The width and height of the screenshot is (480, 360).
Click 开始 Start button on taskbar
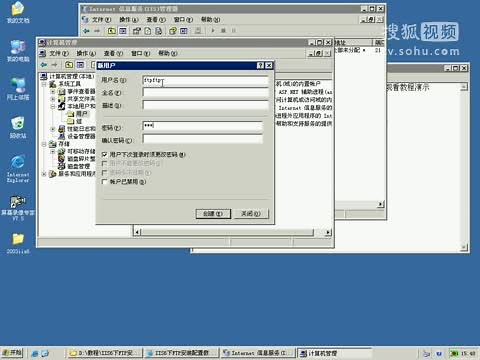(12, 353)
